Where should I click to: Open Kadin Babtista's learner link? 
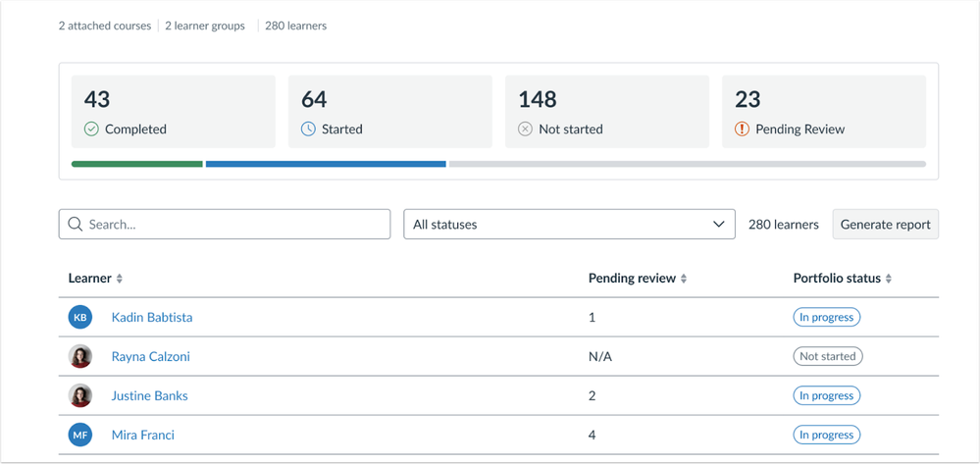(152, 317)
